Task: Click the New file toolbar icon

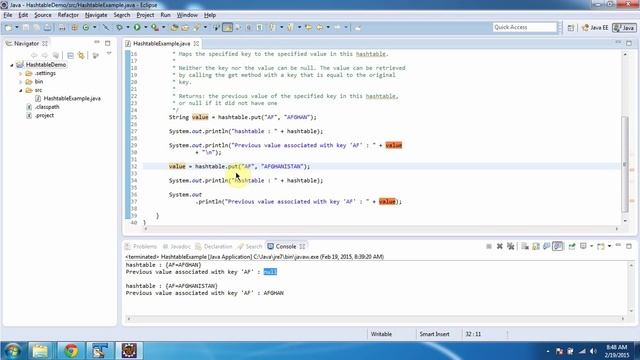Action: (x=8, y=28)
